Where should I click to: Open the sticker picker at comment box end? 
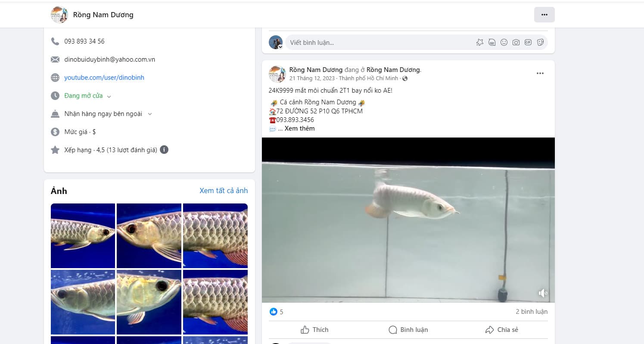(540, 42)
